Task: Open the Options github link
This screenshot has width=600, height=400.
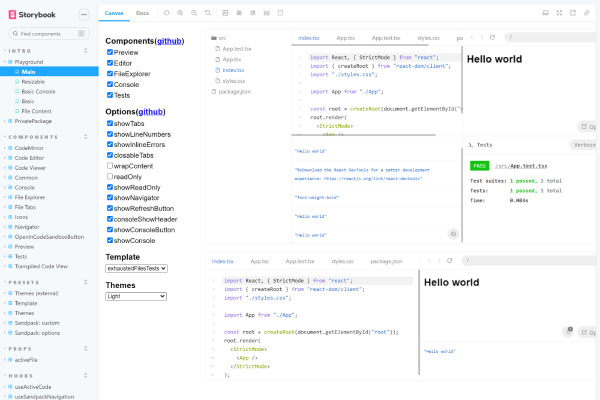Action: click(150, 112)
